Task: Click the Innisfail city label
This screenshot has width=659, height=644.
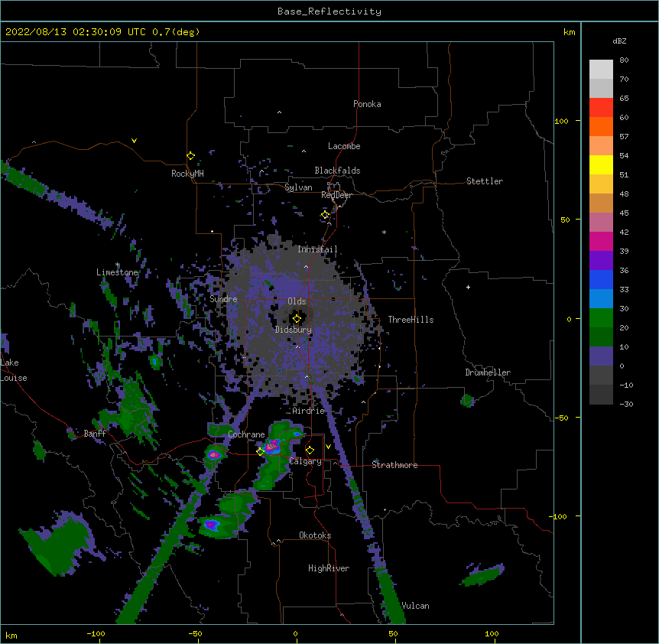Action: point(317,249)
